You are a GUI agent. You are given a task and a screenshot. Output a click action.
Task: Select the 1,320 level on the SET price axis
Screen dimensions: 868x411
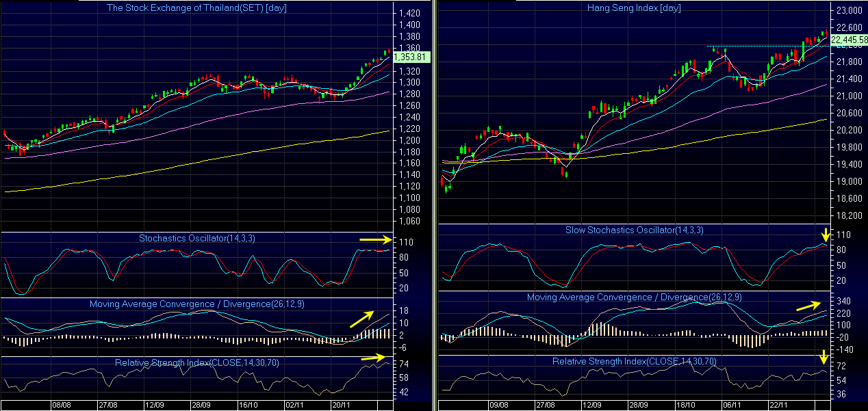[409, 71]
